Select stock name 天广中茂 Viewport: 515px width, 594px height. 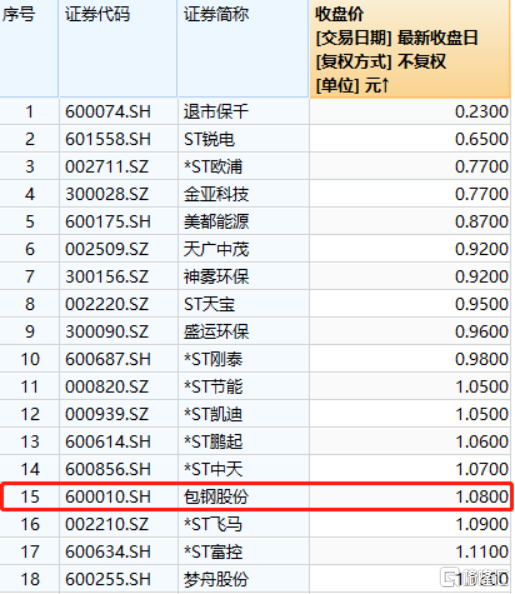click(216, 249)
